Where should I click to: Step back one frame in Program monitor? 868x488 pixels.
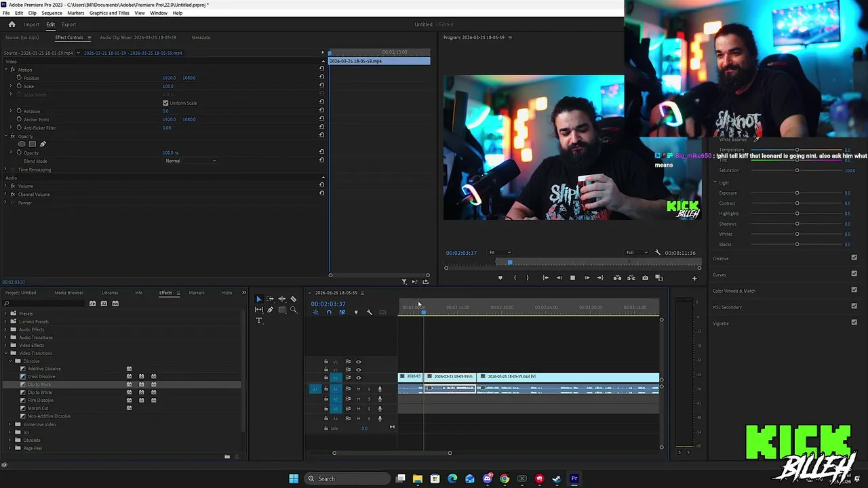pyautogui.click(x=559, y=278)
